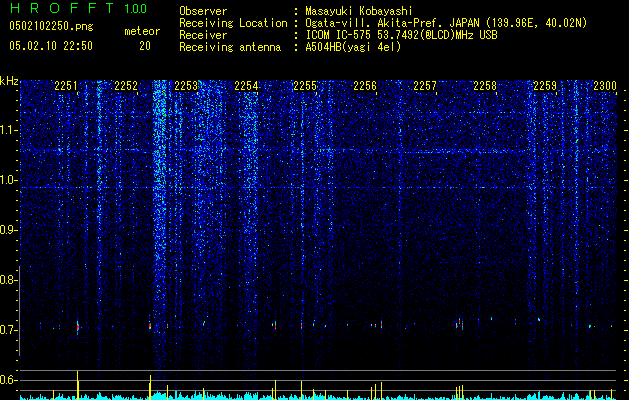
Task: Select the file name 0502102250.png
Action: pyautogui.click(x=51, y=26)
